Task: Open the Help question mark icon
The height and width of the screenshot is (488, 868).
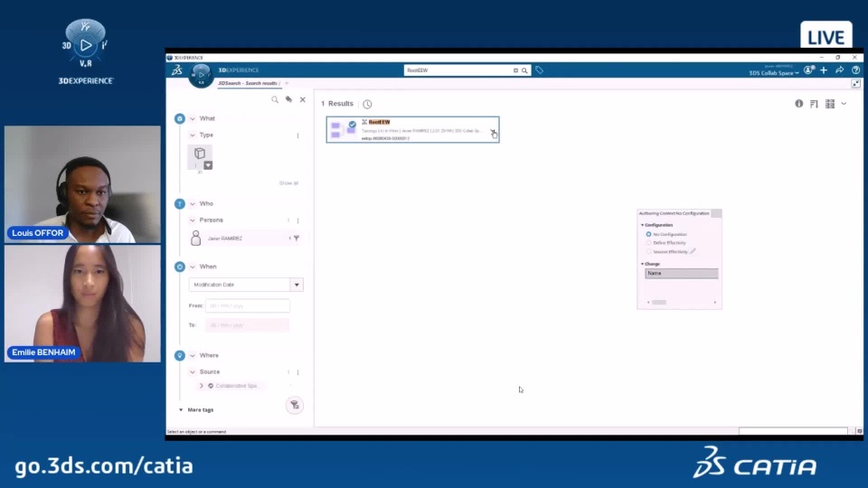Action: 856,70
